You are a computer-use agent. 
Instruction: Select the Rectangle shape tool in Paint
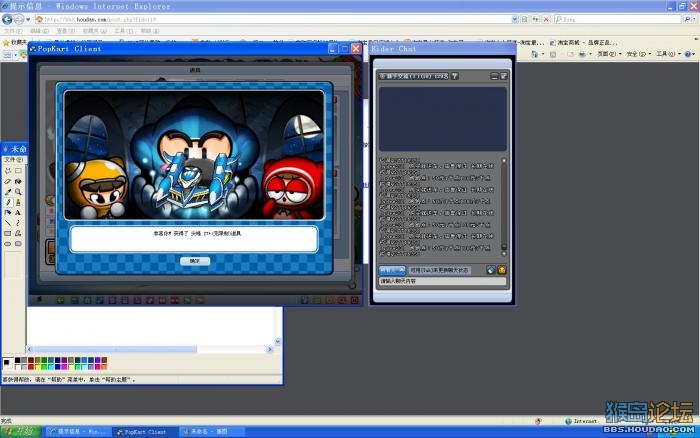(x=8, y=233)
